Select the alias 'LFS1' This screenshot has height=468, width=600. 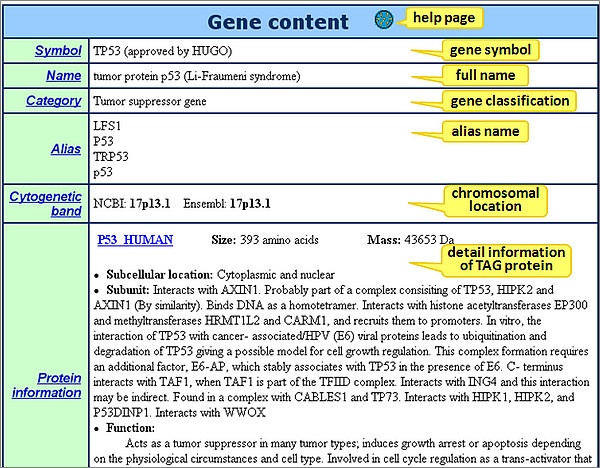[107, 126]
